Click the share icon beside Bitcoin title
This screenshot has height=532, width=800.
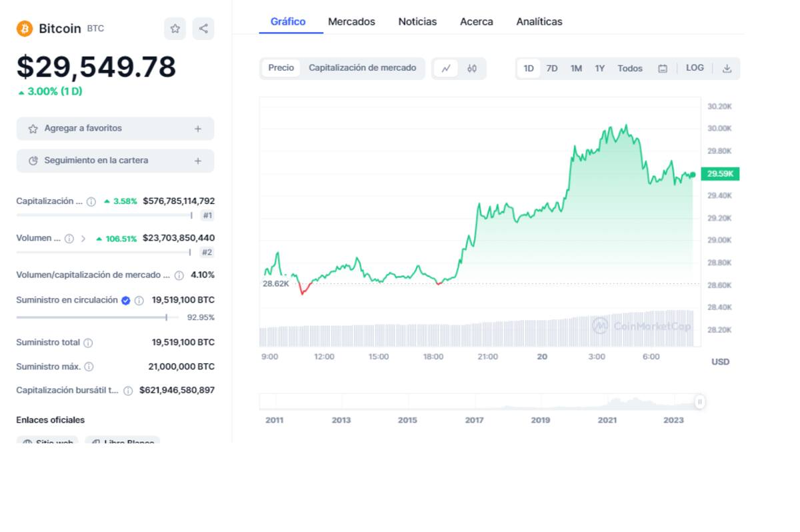203,29
